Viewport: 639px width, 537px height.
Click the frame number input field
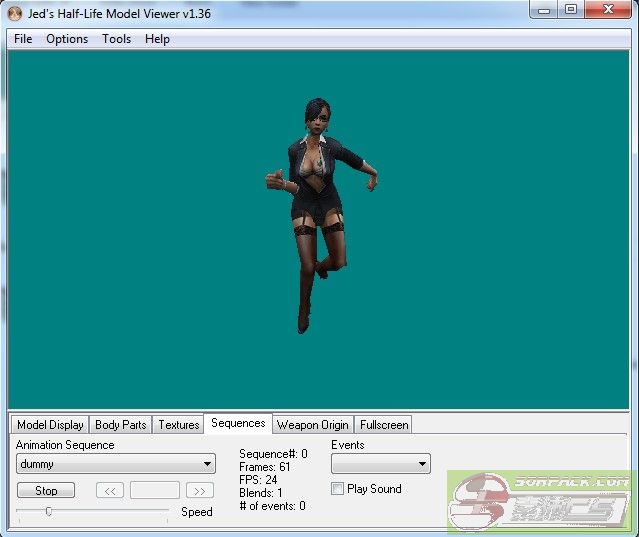[155, 491]
